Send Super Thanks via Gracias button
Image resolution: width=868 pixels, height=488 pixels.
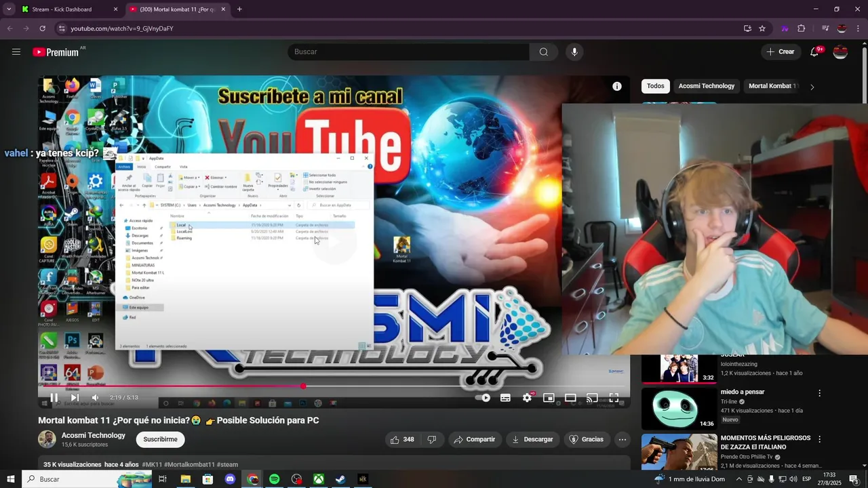pyautogui.click(x=586, y=439)
